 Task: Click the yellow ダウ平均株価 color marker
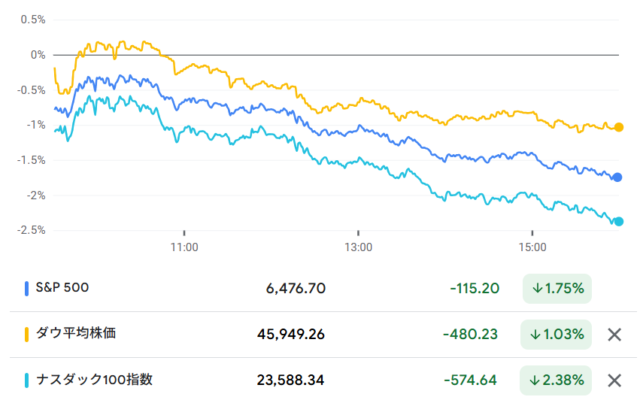pos(26,334)
